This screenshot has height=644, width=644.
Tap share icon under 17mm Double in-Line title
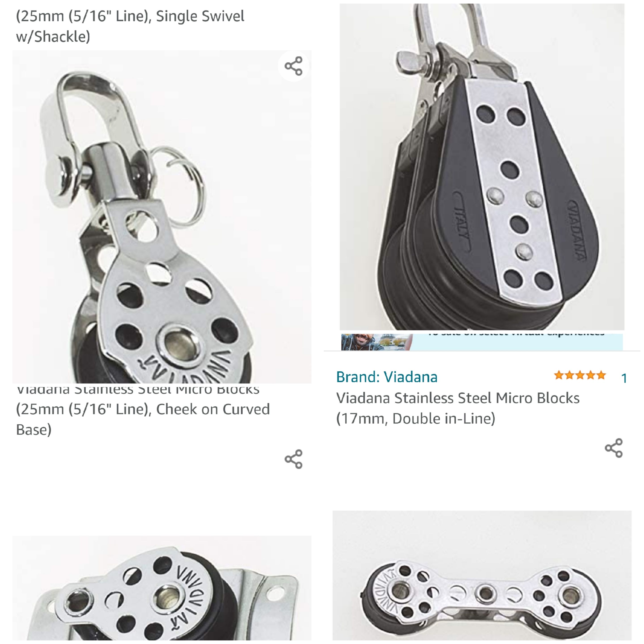[x=614, y=448]
